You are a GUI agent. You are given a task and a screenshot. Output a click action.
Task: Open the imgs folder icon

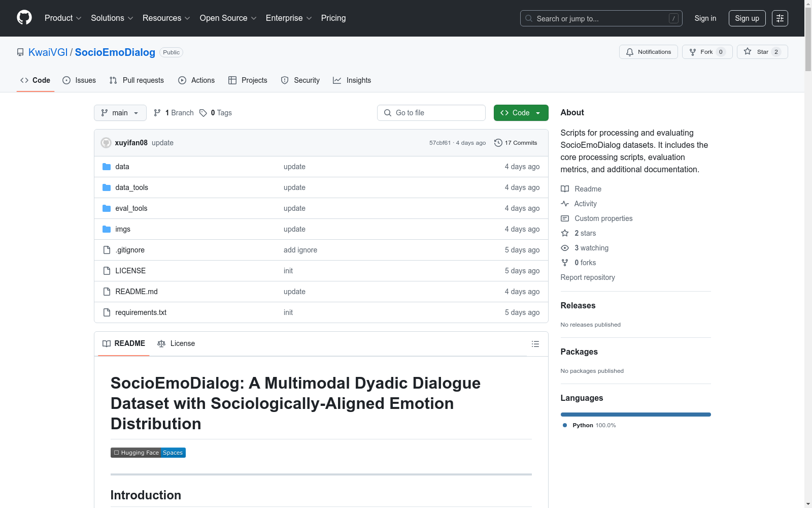[x=107, y=229]
